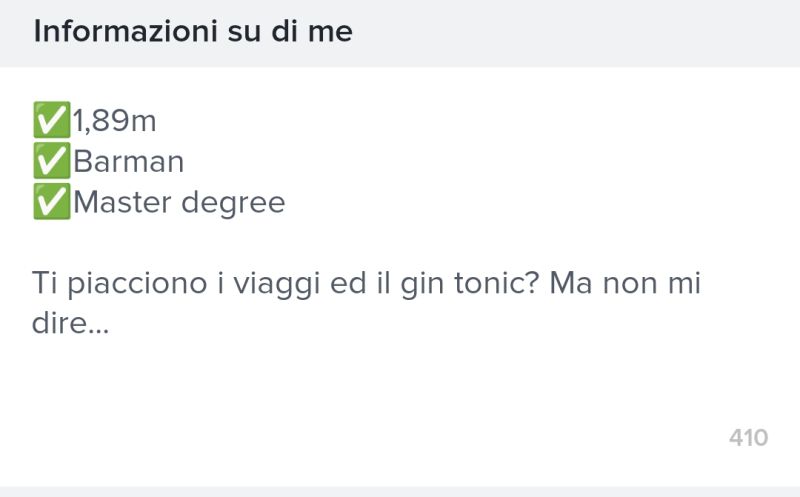Click the green checkmark before Master degree
Viewport: 800px width, 497px height.
click(x=52, y=203)
